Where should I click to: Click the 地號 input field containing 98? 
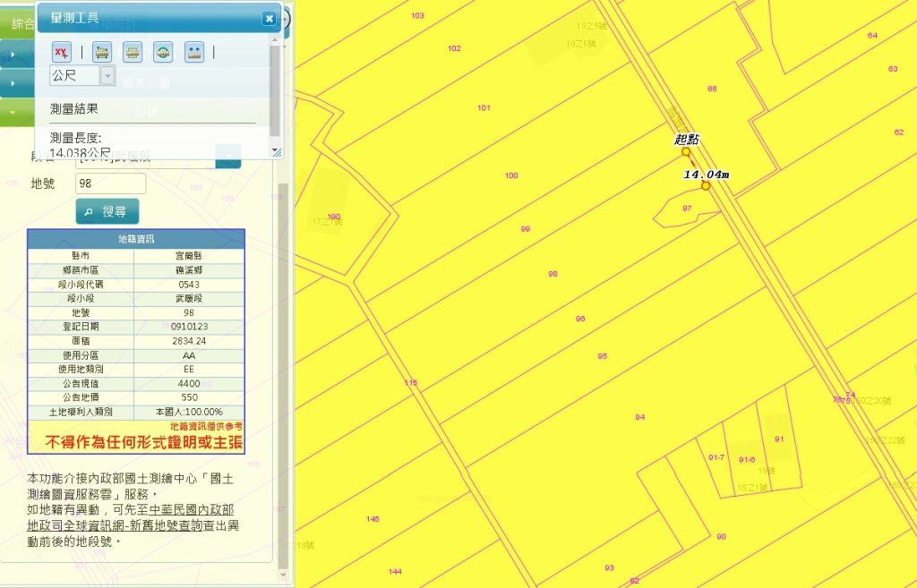pyautogui.click(x=110, y=183)
